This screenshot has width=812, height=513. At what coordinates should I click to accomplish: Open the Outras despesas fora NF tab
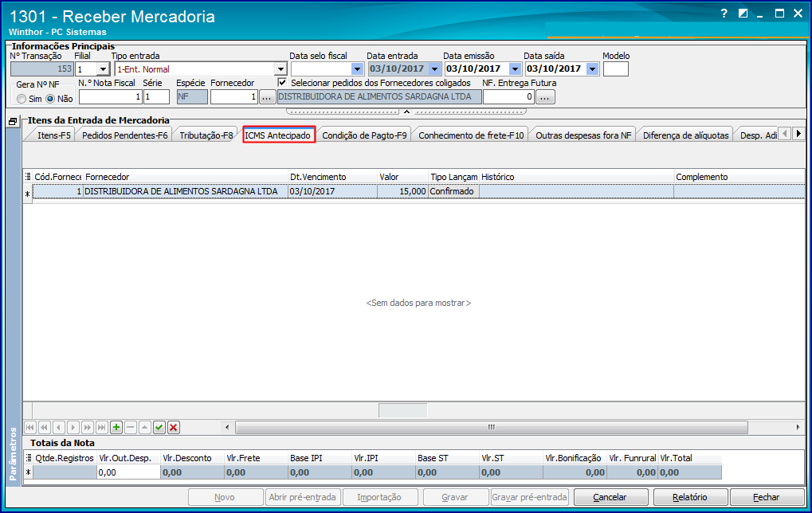583,135
